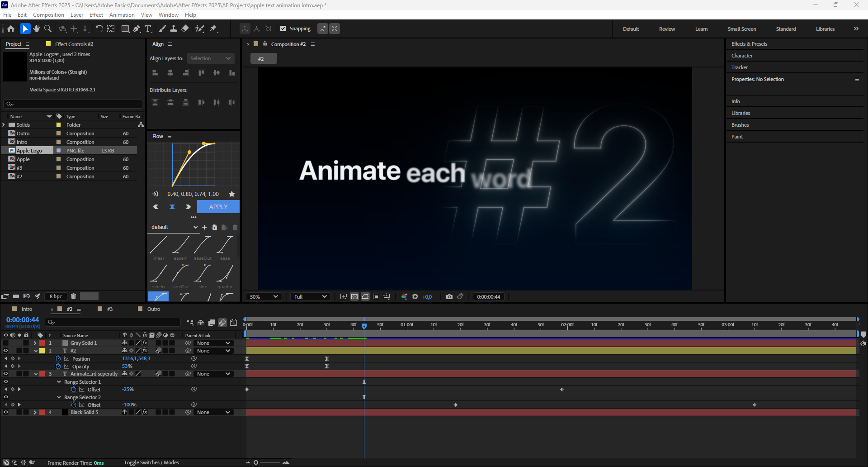Select the Horizontal Type tool
The height and width of the screenshot is (467, 868).
point(148,29)
